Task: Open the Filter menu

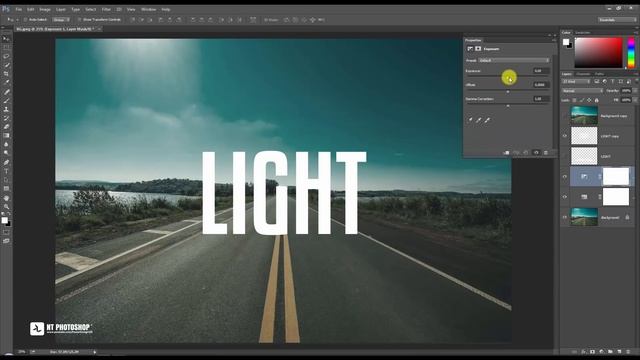Action: coord(106,9)
